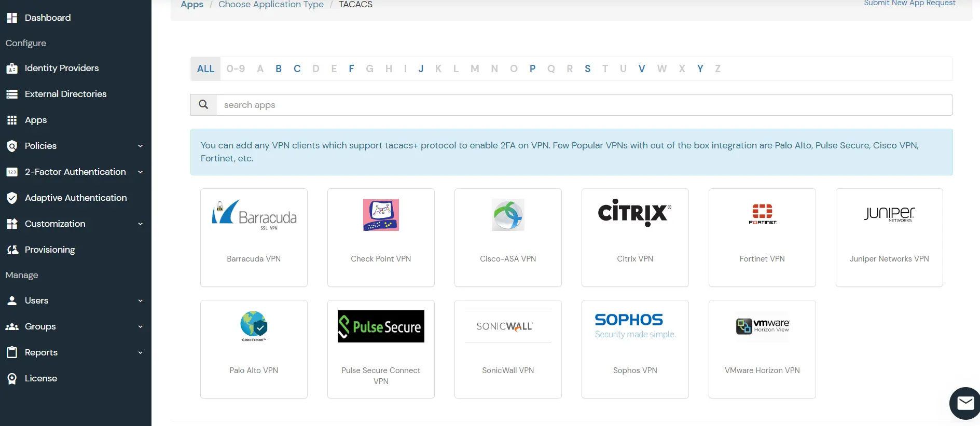
Task: Open External Directories menu label
Action: 66,94
